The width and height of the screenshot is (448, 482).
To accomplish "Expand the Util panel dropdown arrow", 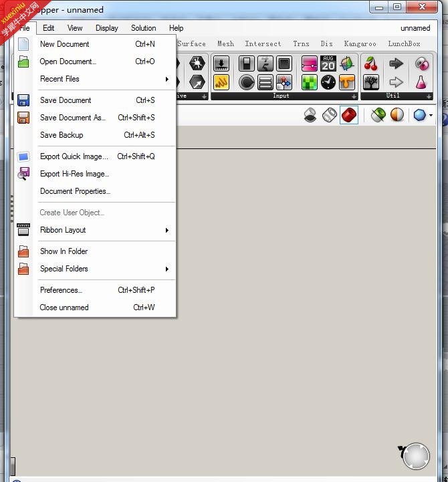I will 429,96.
